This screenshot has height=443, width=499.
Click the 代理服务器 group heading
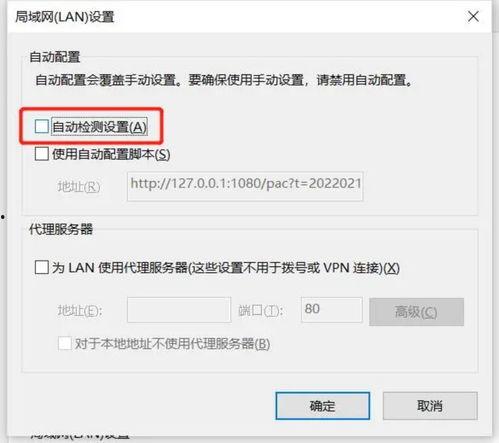coord(61,229)
